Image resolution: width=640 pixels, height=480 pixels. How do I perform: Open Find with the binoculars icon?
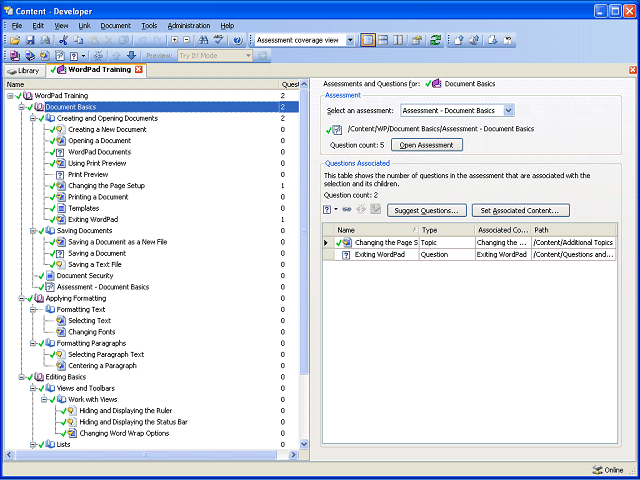pos(204,40)
